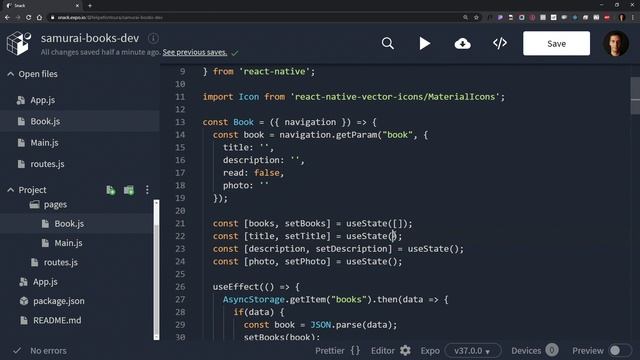The height and width of the screenshot is (360, 640).
Task: Click navigation.getParam on line 14
Action: [x=328, y=135]
